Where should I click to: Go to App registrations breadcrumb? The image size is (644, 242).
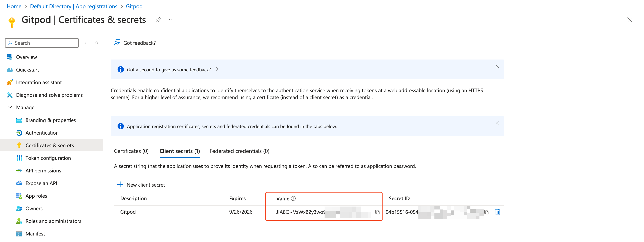click(74, 6)
